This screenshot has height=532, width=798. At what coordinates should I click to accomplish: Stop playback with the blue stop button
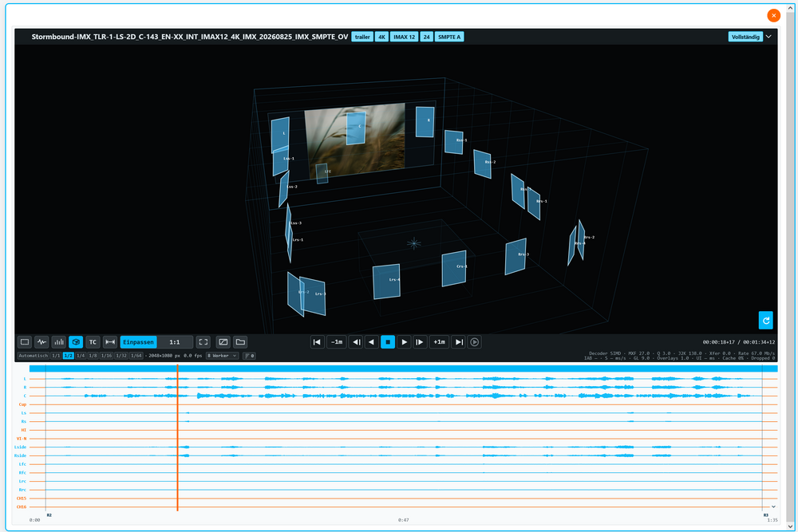[x=388, y=342]
